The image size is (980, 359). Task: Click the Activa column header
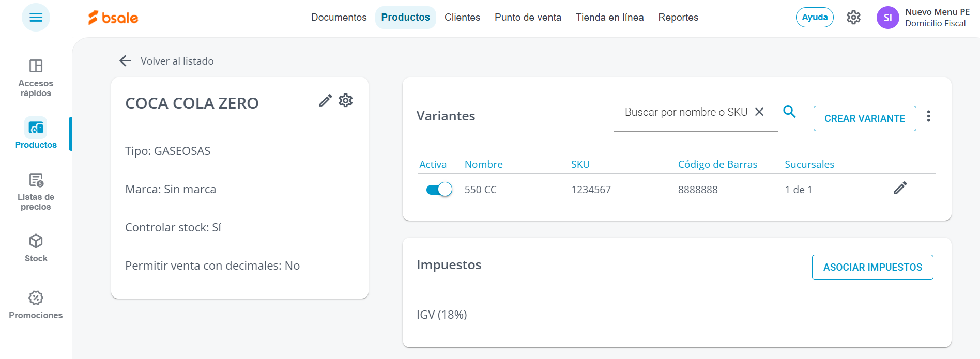(433, 164)
